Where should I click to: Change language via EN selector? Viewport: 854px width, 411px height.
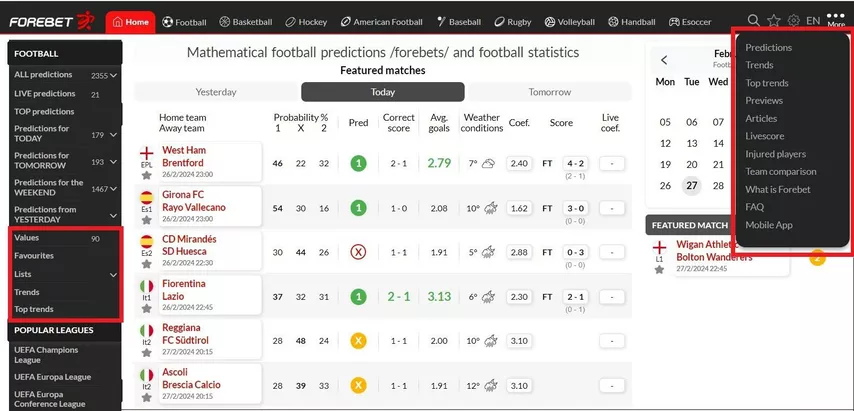pos(813,21)
